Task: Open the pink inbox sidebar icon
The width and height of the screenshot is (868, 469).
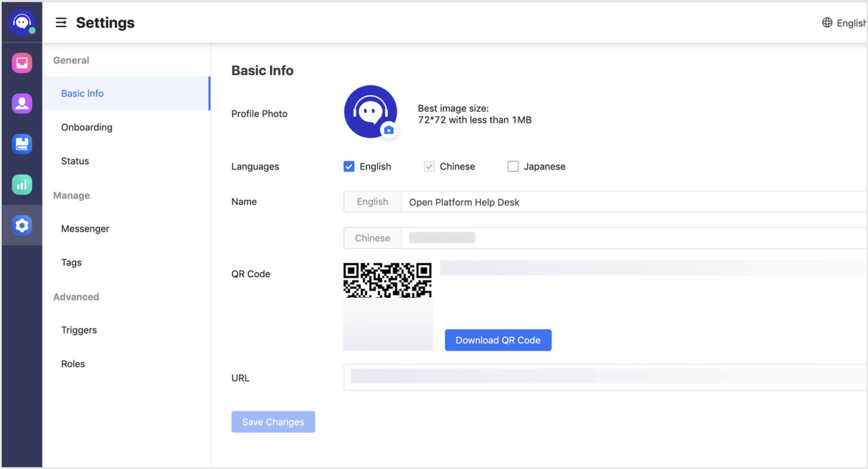Action: [22, 63]
